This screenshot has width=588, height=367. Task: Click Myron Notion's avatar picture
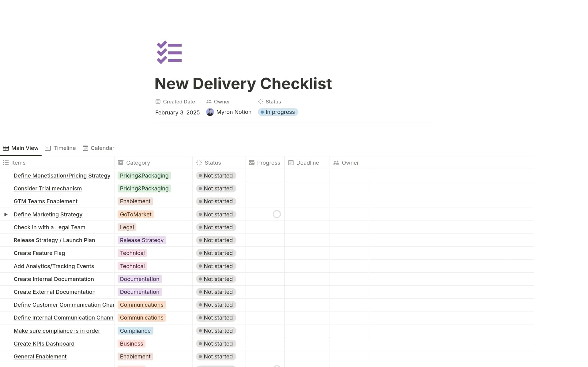210,112
